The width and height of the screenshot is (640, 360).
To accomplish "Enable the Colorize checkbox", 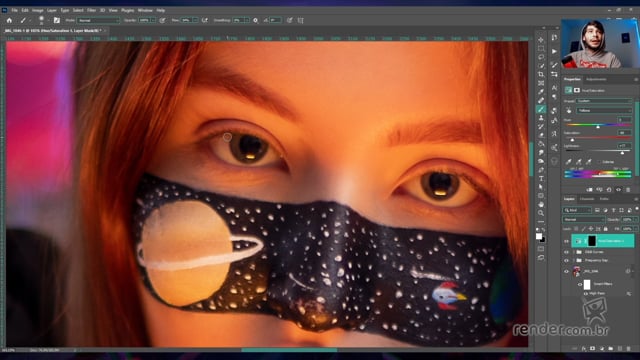I will tap(599, 162).
